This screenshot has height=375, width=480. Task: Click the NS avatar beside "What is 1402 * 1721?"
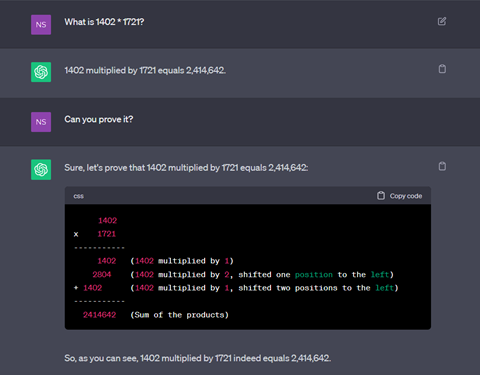[41, 25]
